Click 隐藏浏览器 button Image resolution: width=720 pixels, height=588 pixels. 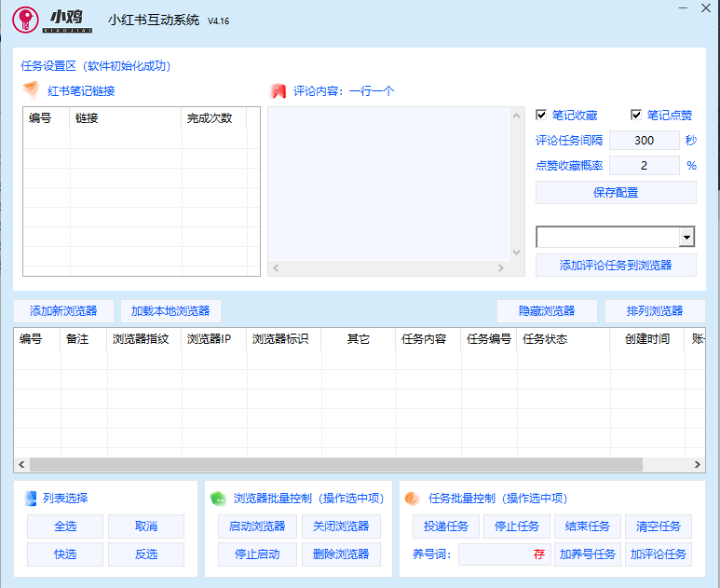point(547,311)
